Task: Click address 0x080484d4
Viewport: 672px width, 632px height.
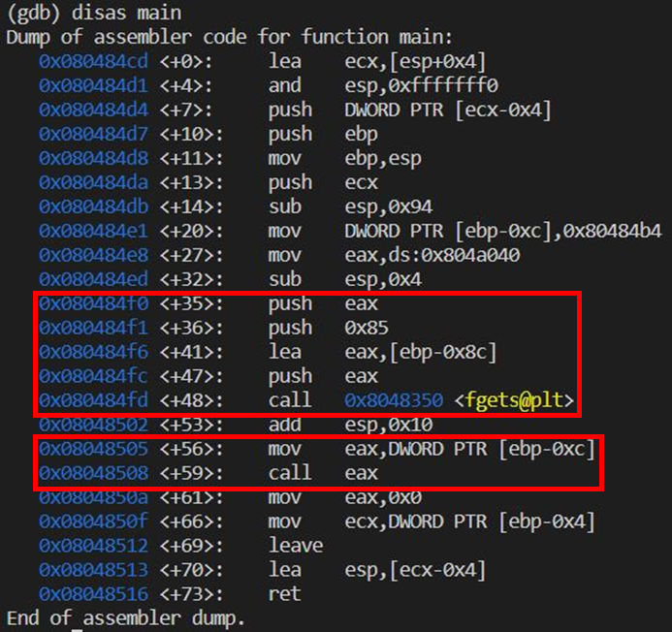Action: (93, 110)
